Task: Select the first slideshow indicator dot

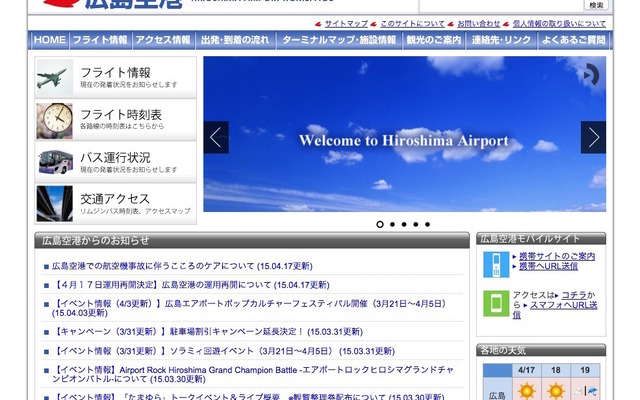Action: click(380, 224)
